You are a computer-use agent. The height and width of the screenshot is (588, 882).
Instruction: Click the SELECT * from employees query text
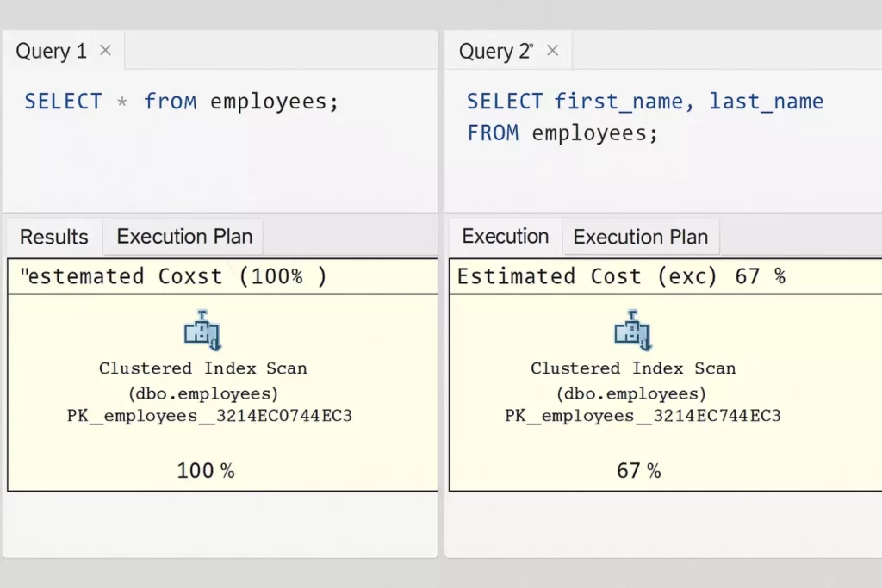click(x=181, y=102)
